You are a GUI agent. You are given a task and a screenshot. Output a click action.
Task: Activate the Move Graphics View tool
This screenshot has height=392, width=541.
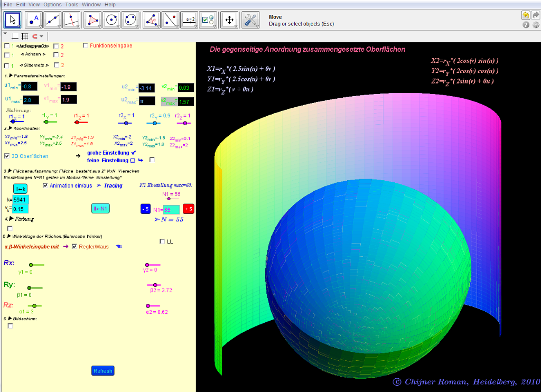(x=229, y=20)
